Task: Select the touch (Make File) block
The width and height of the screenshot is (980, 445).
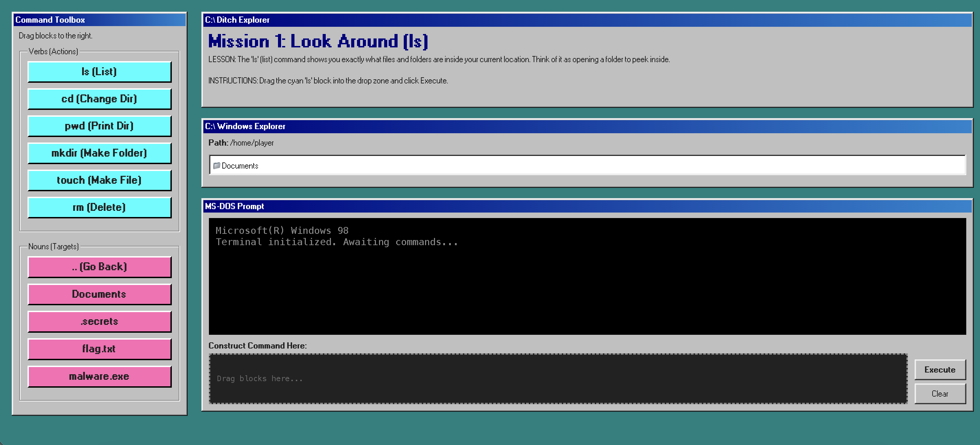Action: click(99, 180)
